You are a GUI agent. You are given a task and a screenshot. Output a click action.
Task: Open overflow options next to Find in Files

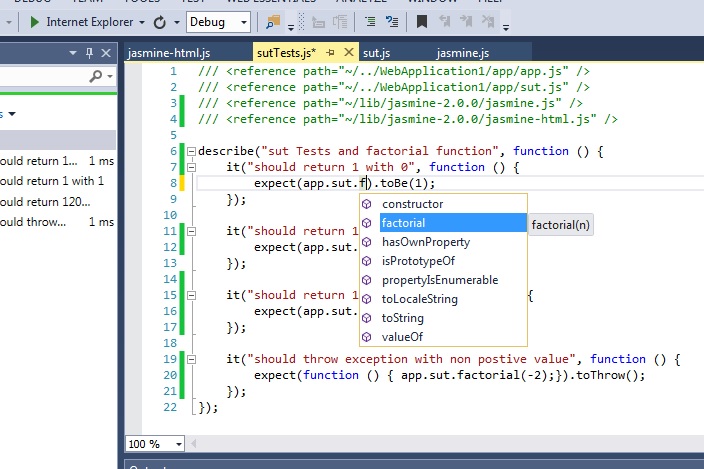pyautogui.click(x=291, y=28)
